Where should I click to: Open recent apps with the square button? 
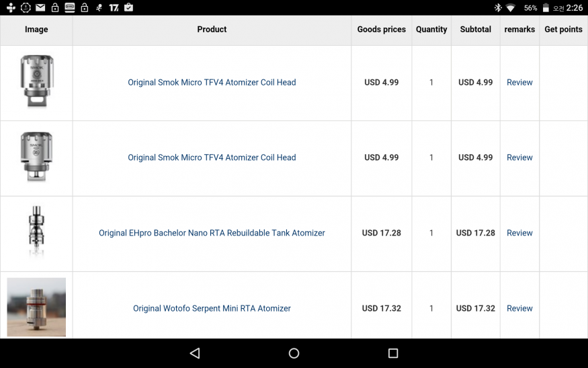tap(393, 353)
